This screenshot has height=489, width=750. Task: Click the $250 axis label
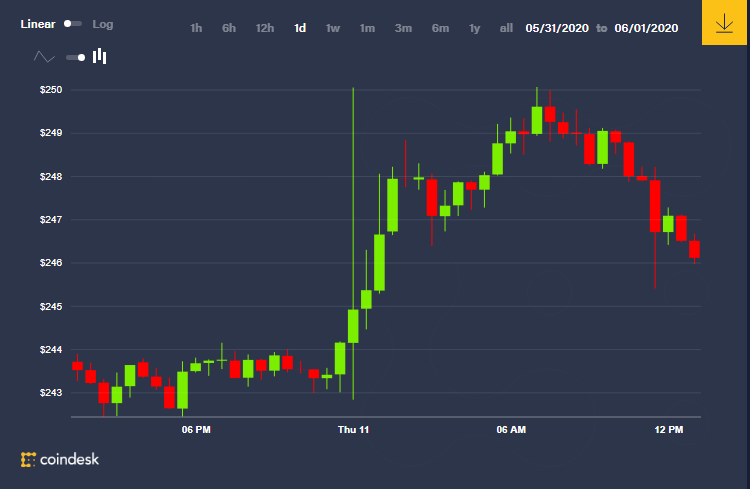pos(51,89)
